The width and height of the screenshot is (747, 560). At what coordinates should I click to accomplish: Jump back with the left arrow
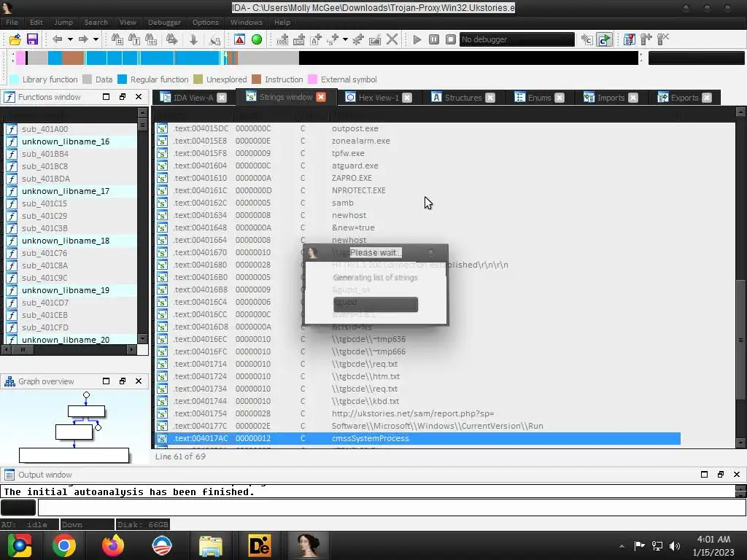57,39
